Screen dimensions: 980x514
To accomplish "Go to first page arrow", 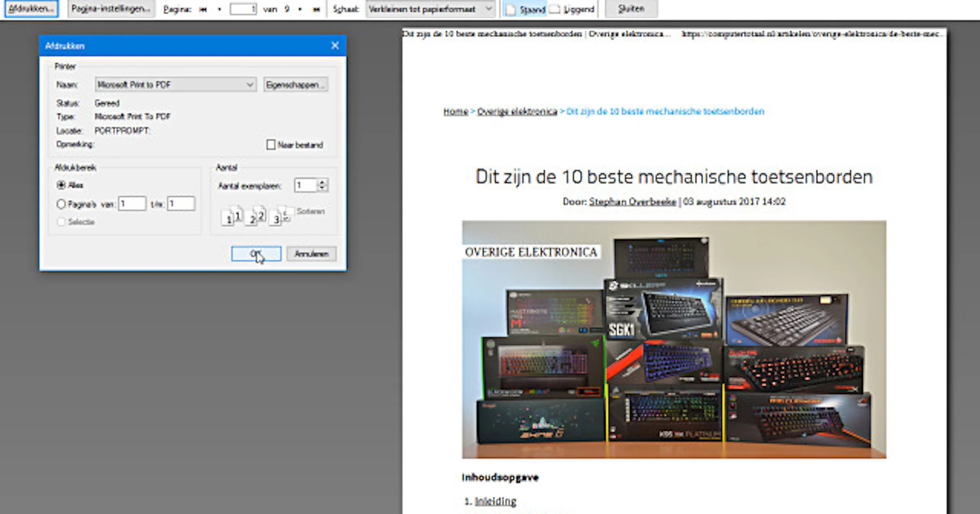I will point(203,9).
